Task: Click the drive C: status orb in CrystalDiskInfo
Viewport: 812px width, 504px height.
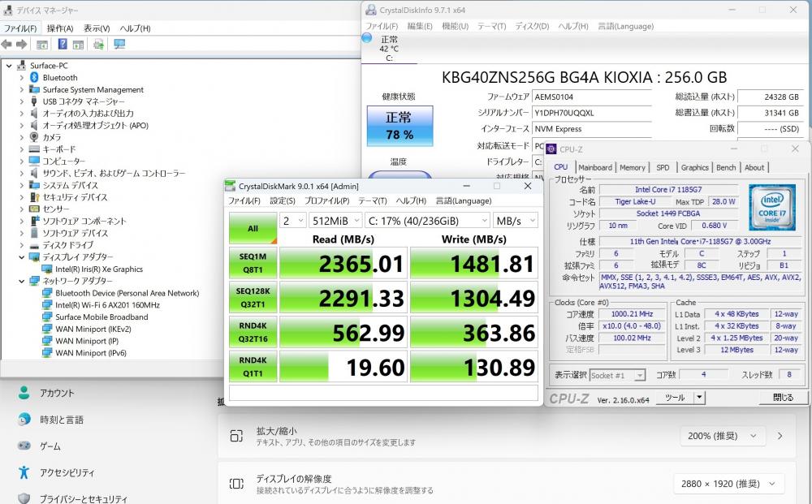Action: point(367,38)
